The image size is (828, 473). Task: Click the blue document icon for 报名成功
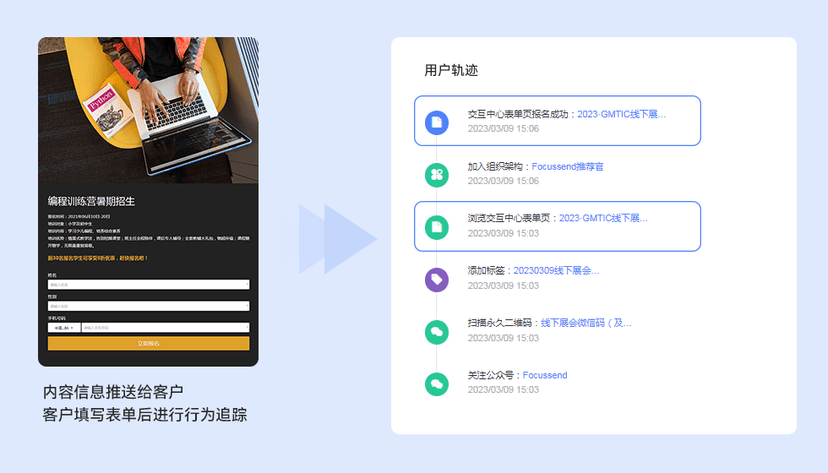(x=436, y=121)
